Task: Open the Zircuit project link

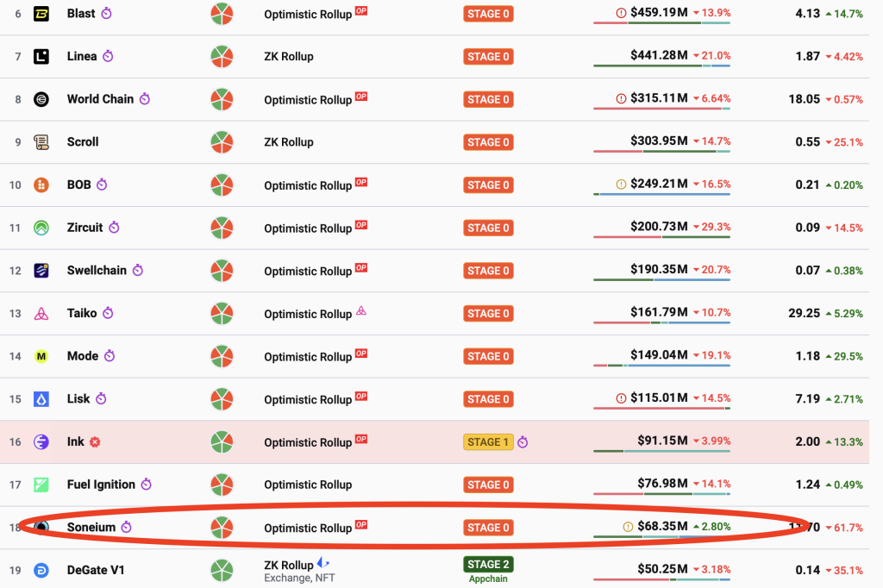Action: click(85, 228)
